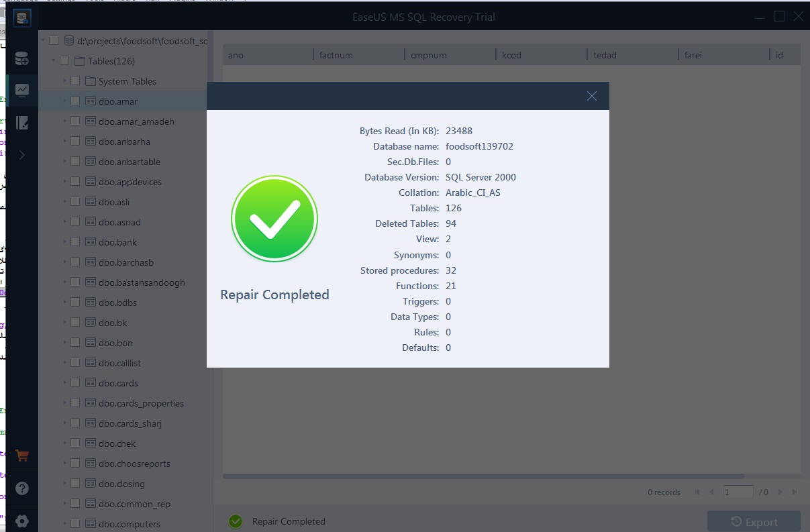Click the database cylinder icon in tree root
This screenshot has width=810, height=532.
pos(68,41)
